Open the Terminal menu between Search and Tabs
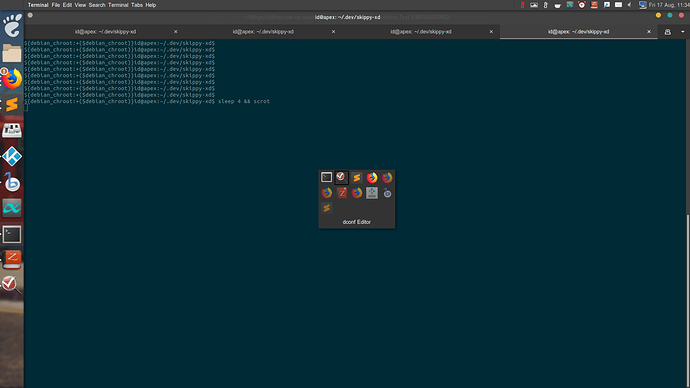 tap(118, 5)
